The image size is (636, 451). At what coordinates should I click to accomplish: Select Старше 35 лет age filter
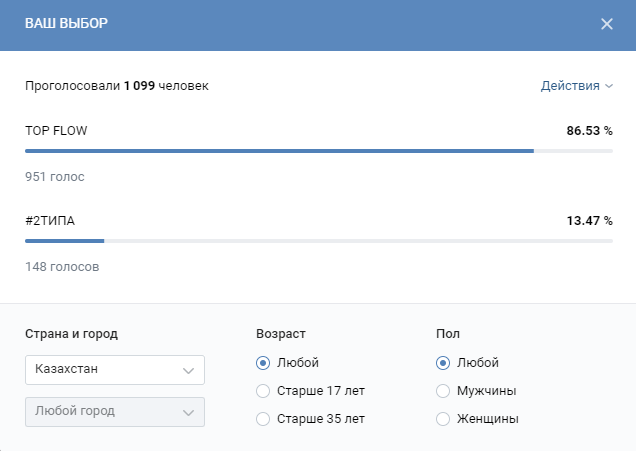[263, 419]
